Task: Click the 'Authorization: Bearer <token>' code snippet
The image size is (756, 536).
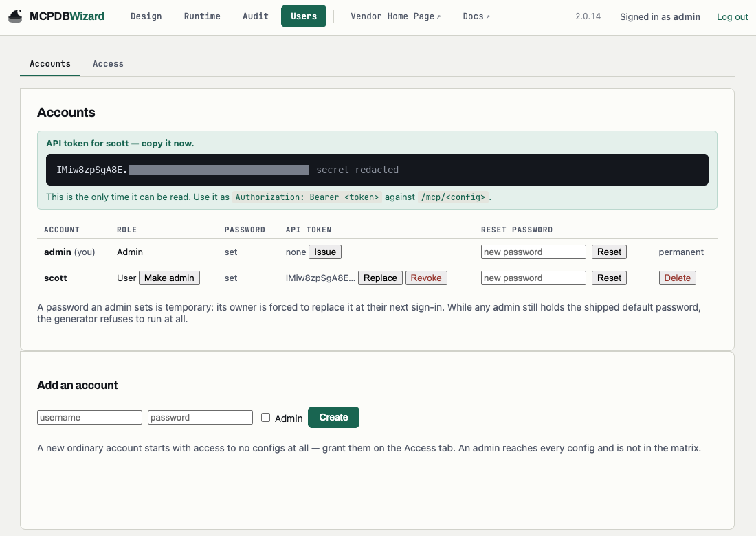Action: tap(307, 197)
